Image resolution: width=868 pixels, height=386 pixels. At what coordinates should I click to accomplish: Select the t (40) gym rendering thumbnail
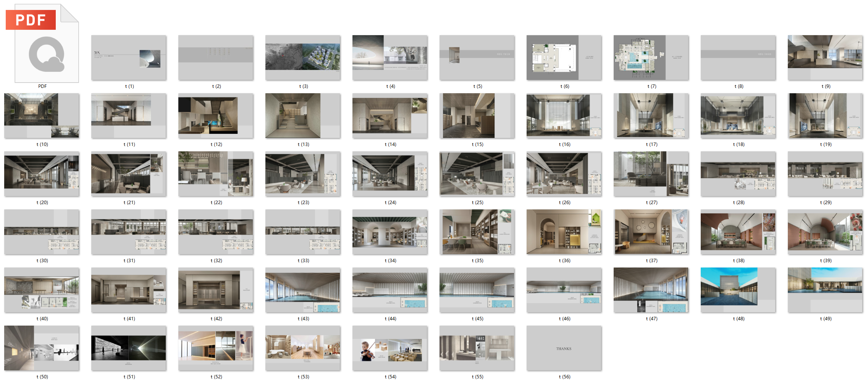(x=42, y=290)
